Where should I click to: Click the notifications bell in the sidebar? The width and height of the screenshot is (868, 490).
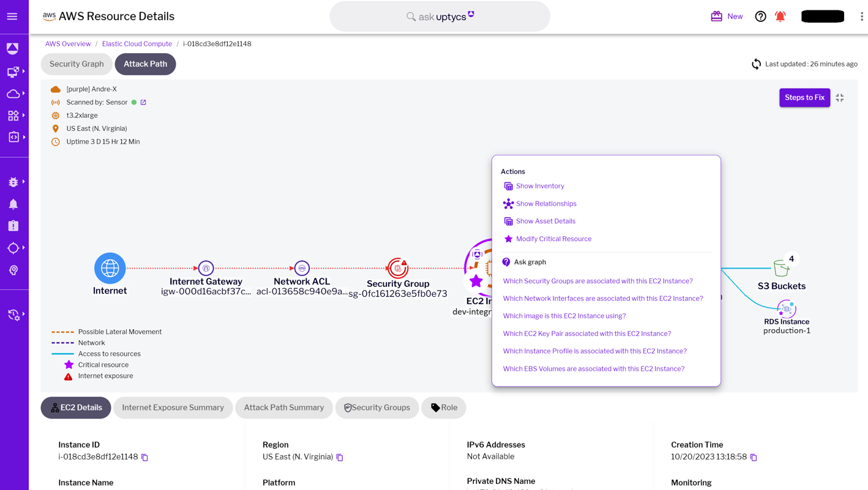pyautogui.click(x=13, y=203)
